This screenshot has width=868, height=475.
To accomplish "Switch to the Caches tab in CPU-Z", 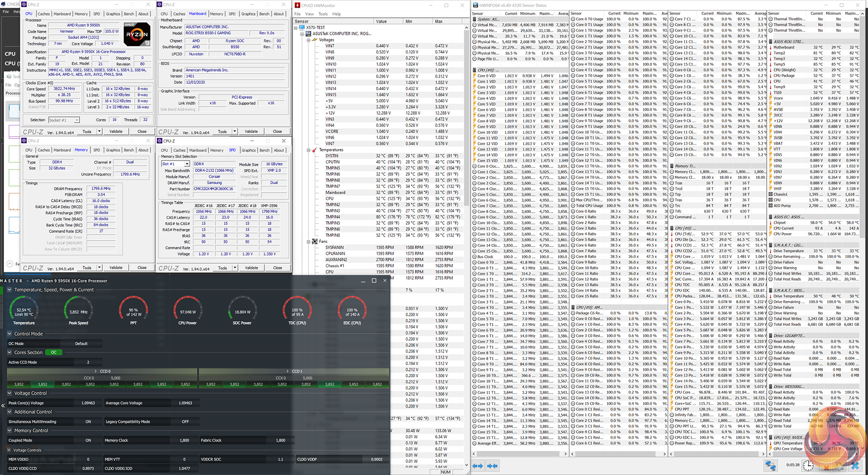I will (x=44, y=14).
